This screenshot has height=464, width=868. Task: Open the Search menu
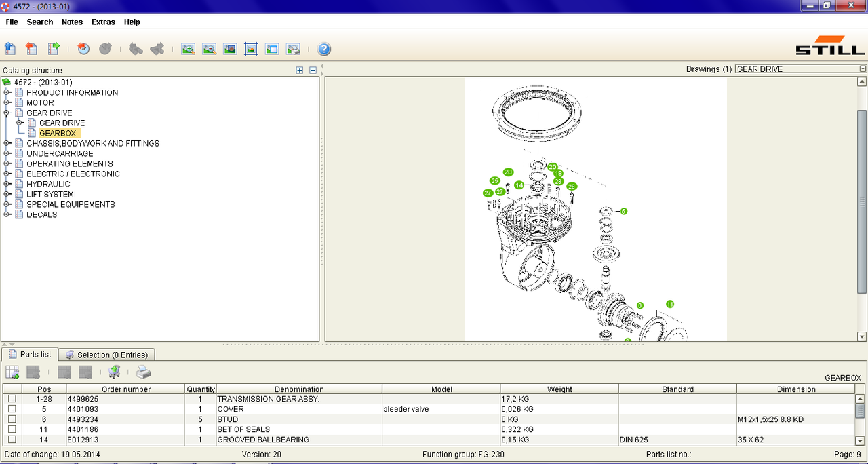pyautogui.click(x=40, y=22)
